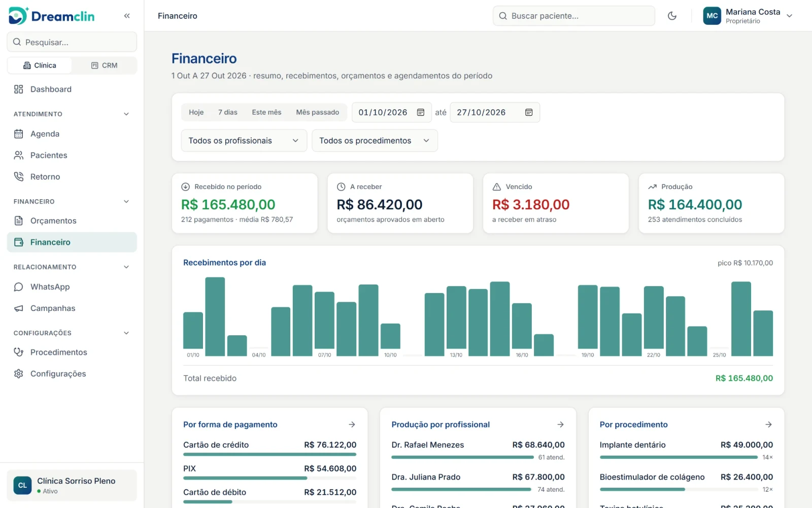
Task: Click the Clínica Sorriso Pleno card
Action: tap(72, 485)
